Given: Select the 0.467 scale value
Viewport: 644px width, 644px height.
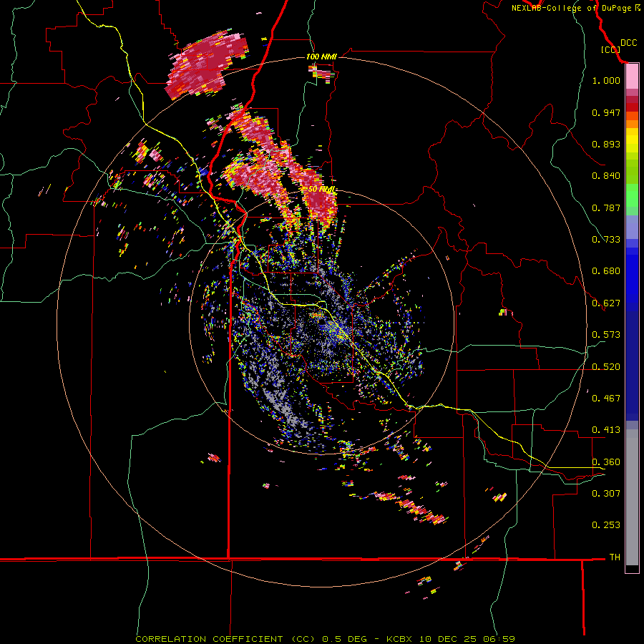Looking at the screenshot, I should [x=606, y=399].
